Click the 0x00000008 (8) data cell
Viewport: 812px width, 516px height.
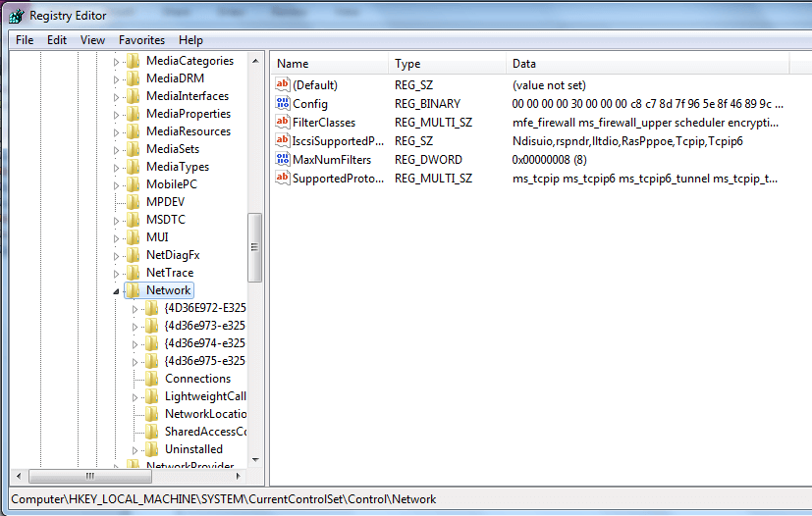pyautogui.click(x=549, y=159)
